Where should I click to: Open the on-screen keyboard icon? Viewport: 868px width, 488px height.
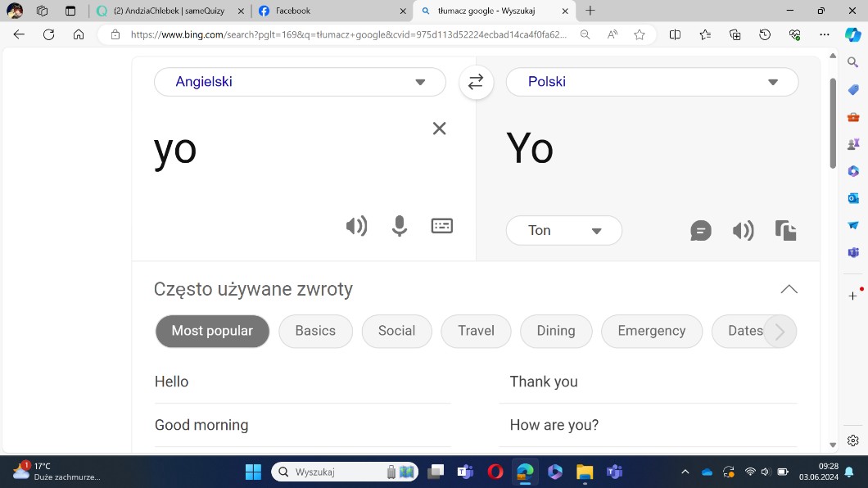pos(442,226)
